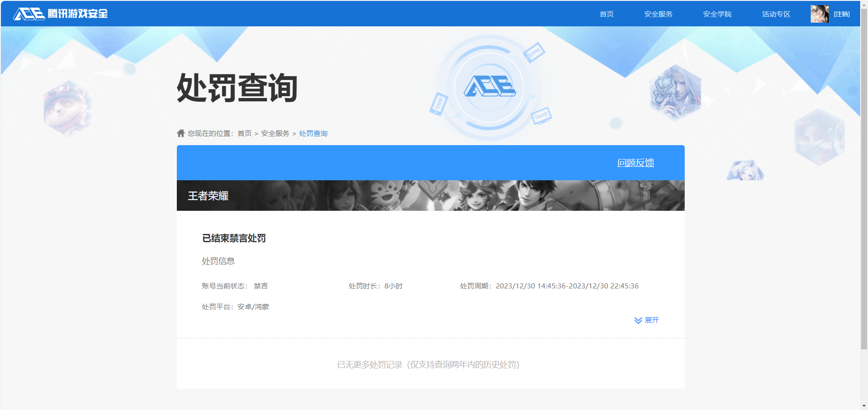Open the 安全服务 top navigation menu
This screenshot has width=868, height=410.
click(658, 14)
